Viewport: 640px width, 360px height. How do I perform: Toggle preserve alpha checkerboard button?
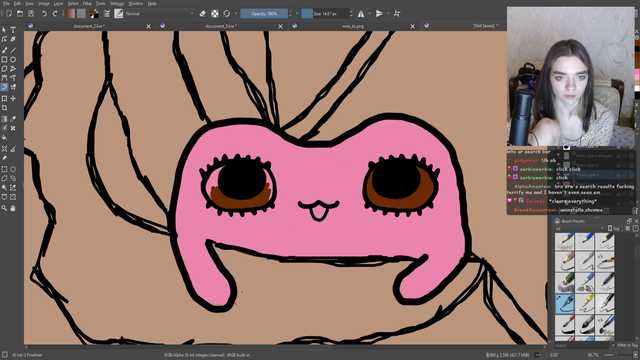tap(215, 13)
